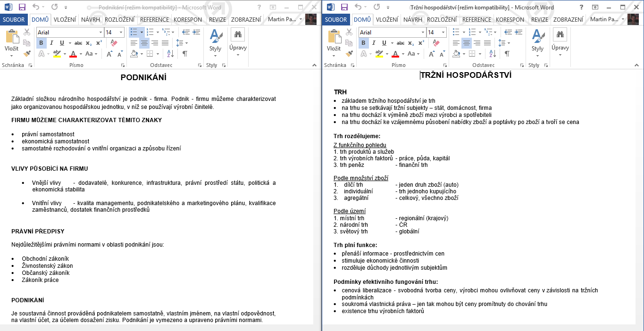Open VLOŽENÍ tab in the Podnikání window
This screenshot has height=331, width=644.
click(65, 19)
